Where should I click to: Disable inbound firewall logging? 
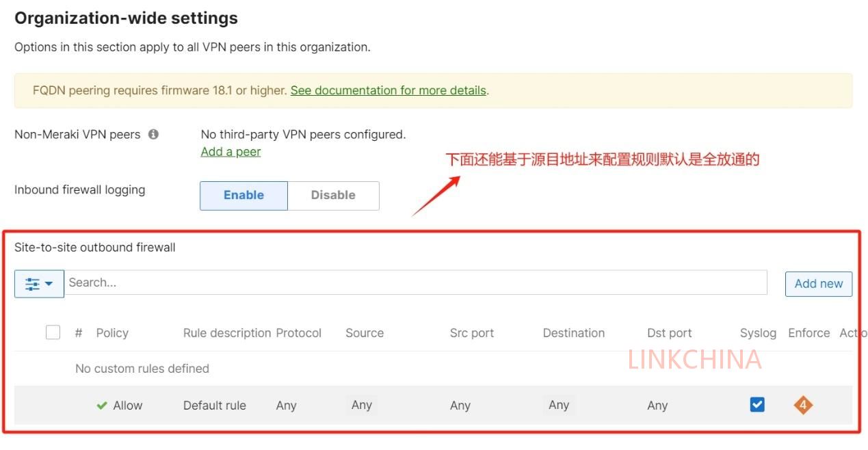click(333, 195)
